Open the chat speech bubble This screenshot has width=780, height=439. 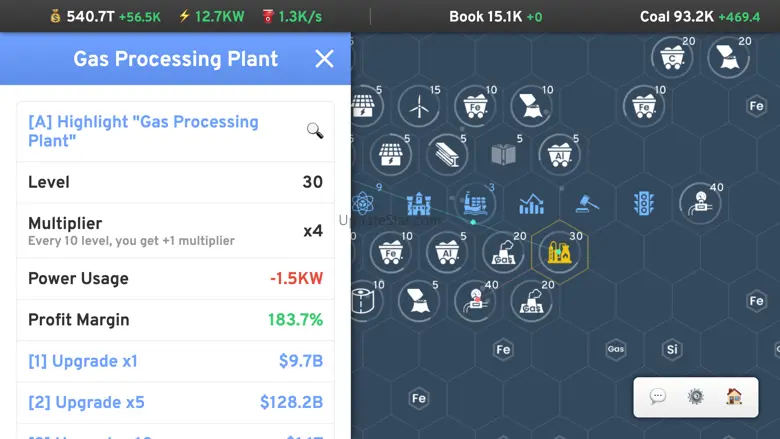(x=658, y=396)
